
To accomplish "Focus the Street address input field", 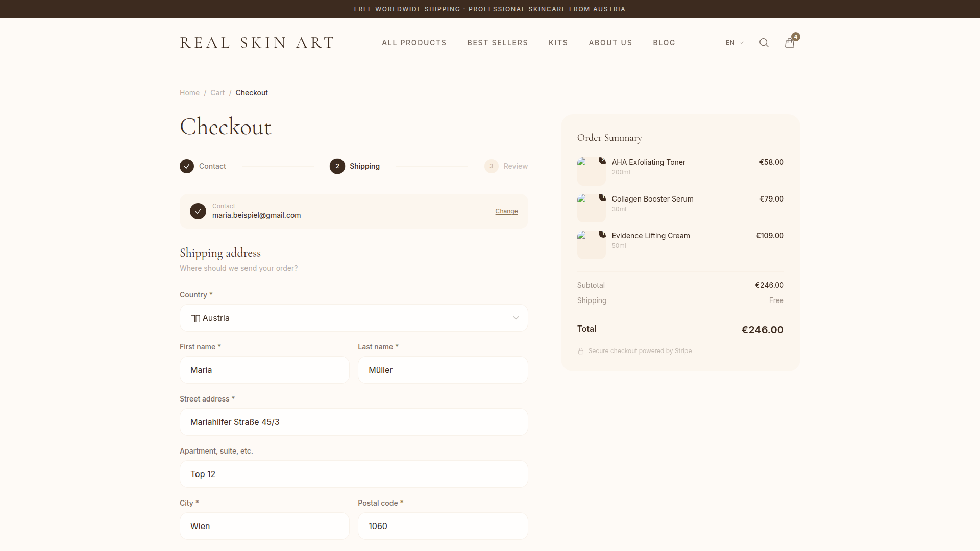I will (x=353, y=422).
